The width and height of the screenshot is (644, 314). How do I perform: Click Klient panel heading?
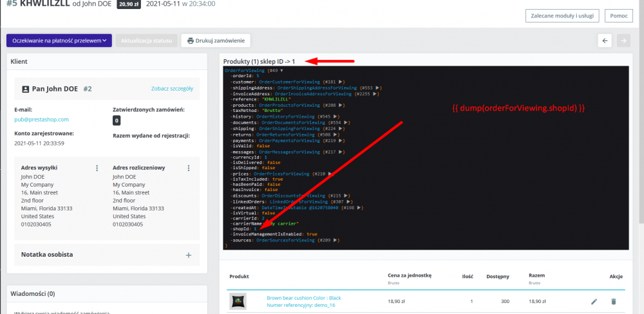(19, 62)
